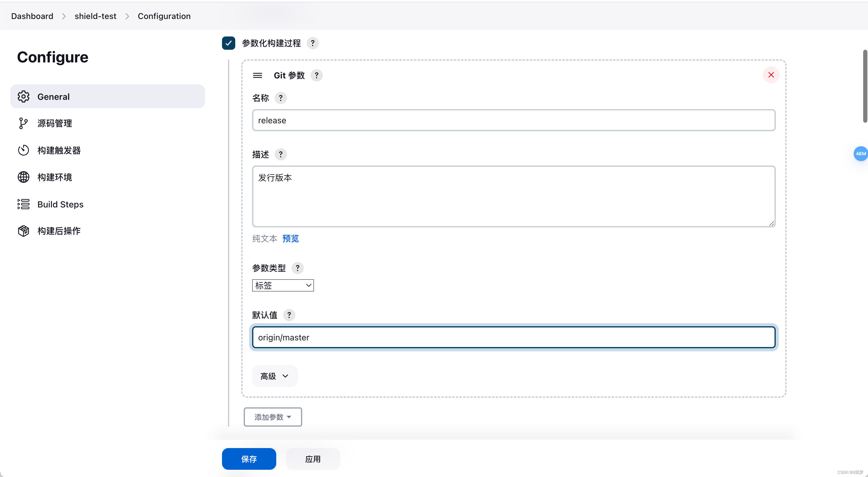Remove the Git 参数 block
This screenshot has width=868, height=477.
click(x=771, y=75)
